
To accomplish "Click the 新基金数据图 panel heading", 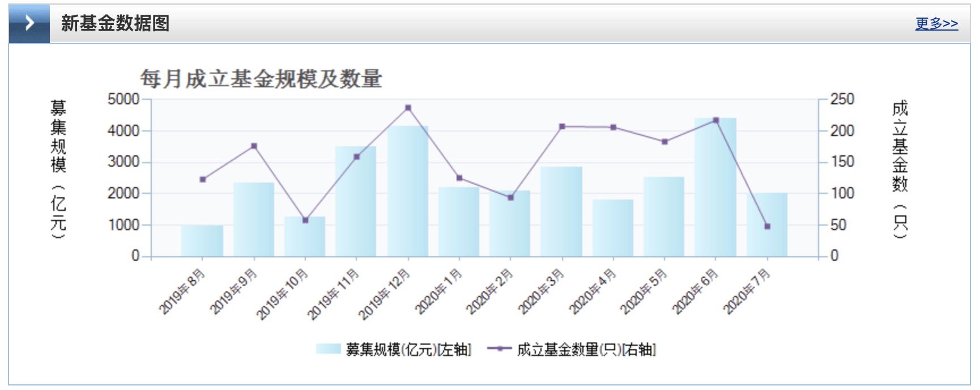I will click(x=115, y=23).
